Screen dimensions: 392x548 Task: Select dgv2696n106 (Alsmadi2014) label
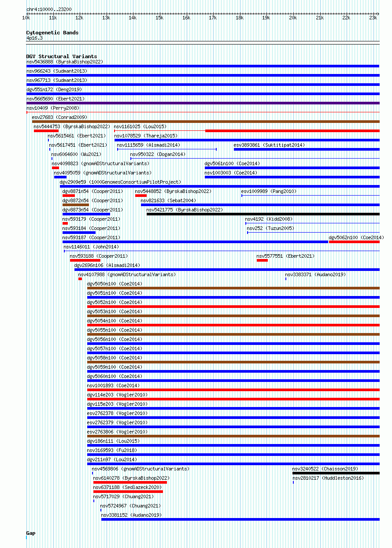[107, 265]
